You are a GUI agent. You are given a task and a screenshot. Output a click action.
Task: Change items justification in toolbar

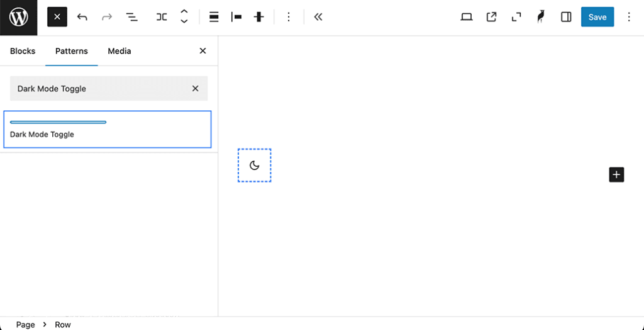[x=236, y=17]
